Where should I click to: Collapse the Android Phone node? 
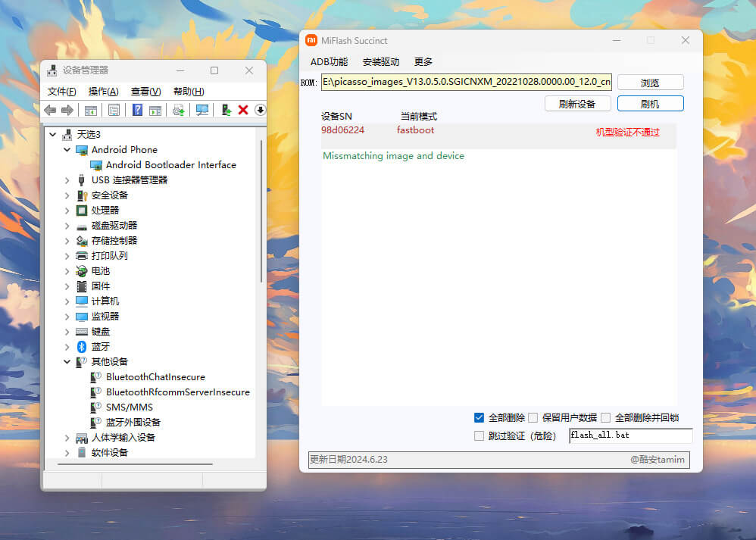67,150
